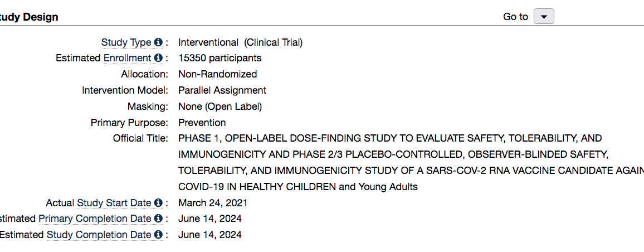The height and width of the screenshot is (252, 644).
Task: Click the Study Completion Date info icon
Action: [158, 235]
